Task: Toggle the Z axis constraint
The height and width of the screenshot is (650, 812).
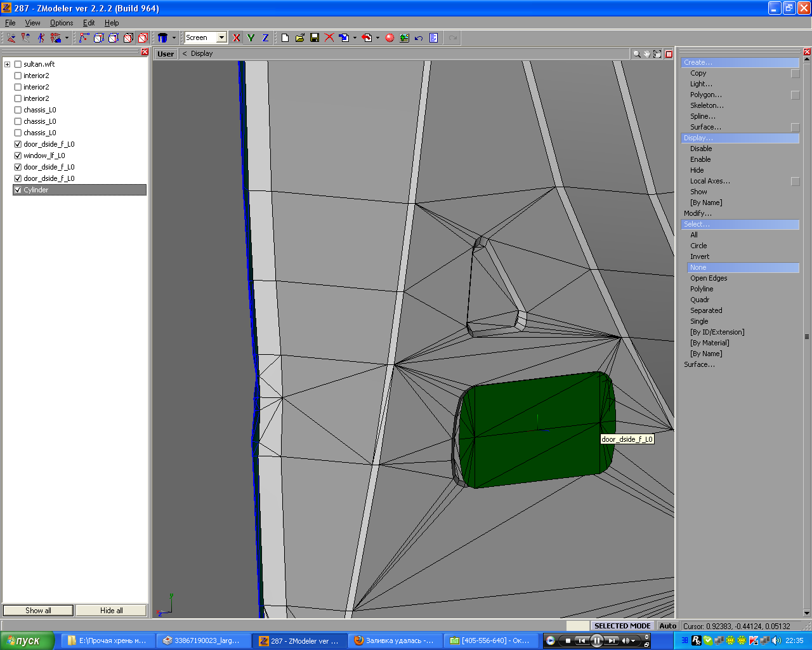Action: [x=265, y=38]
